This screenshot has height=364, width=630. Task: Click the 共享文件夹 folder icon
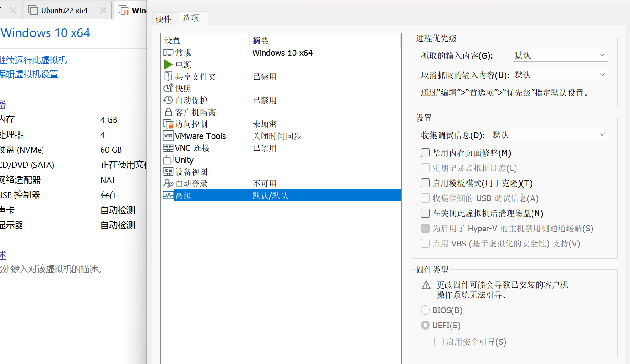coord(168,77)
